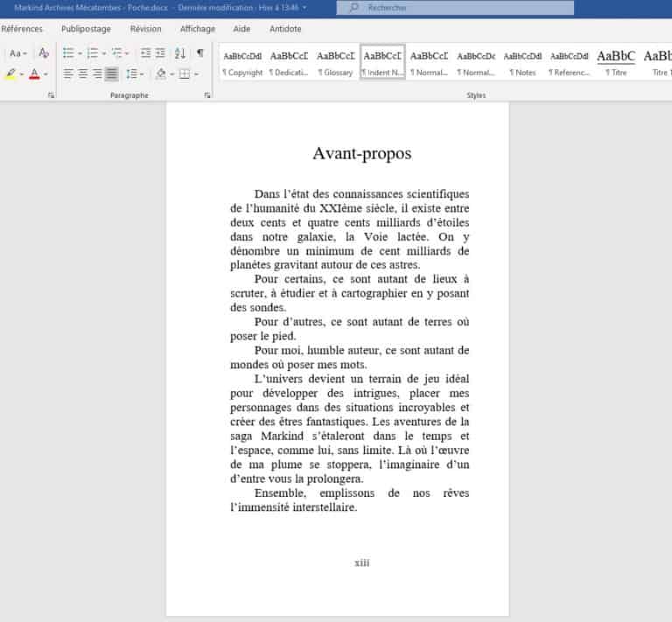Click the sort A-Z icon
This screenshot has width=672, height=622.
[180, 53]
